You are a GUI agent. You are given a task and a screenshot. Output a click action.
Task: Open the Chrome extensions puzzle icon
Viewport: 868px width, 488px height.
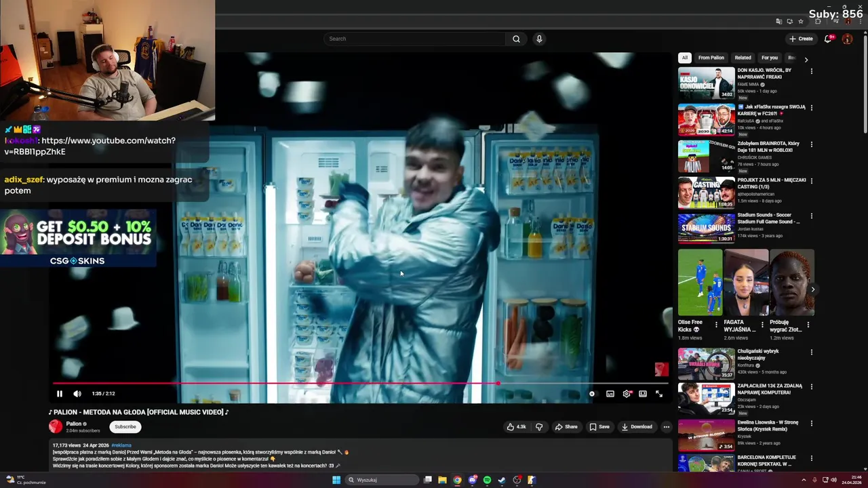pos(818,21)
